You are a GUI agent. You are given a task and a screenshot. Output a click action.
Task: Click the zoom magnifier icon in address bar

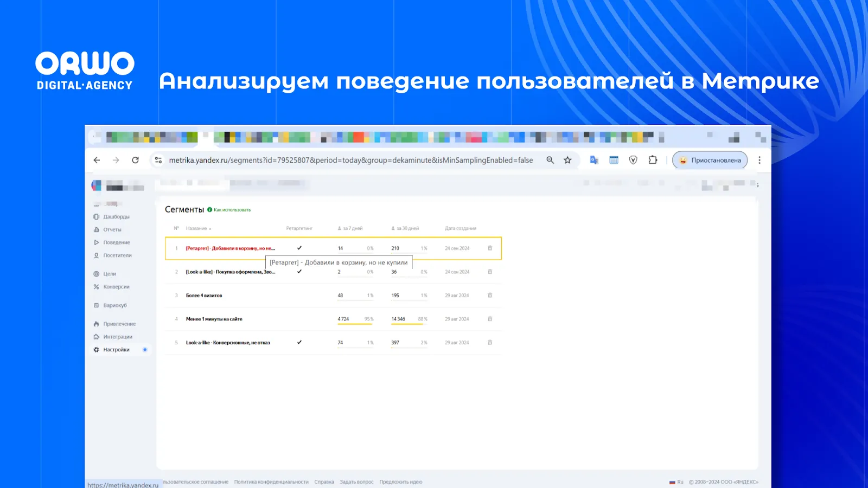coord(550,160)
